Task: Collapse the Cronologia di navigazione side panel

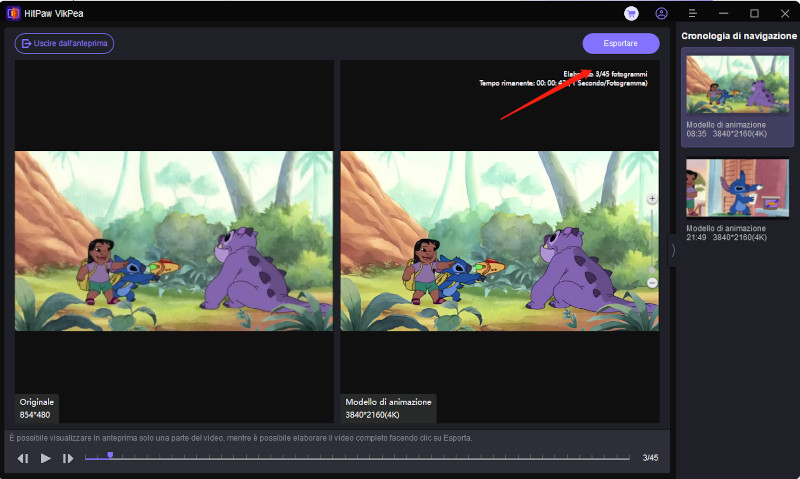Action: pyautogui.click(x=672, y=250)
